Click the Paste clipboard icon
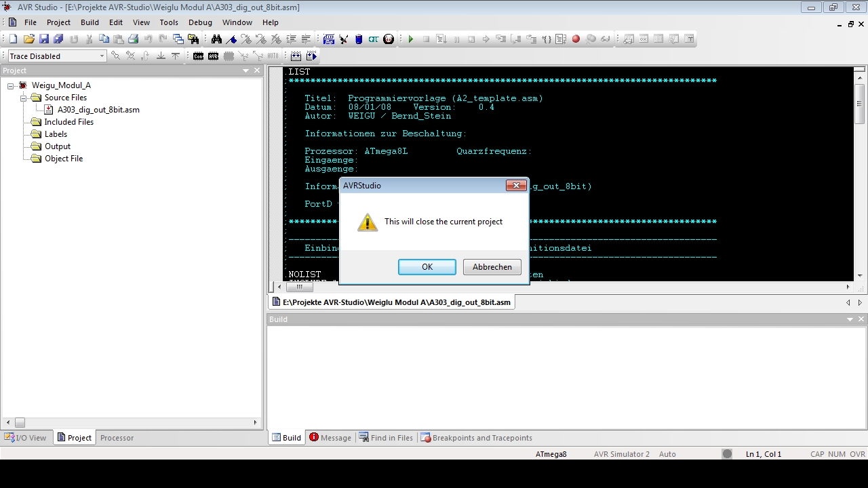868x488 pixels. 119,39
